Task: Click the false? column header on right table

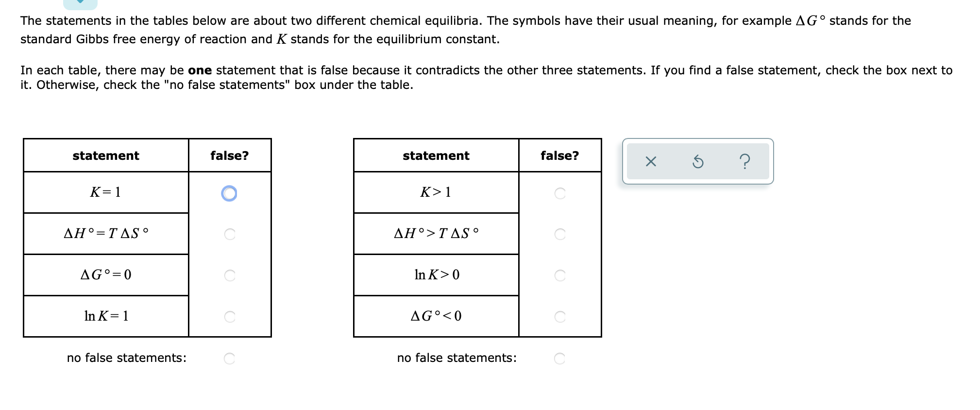Action: 559,155
